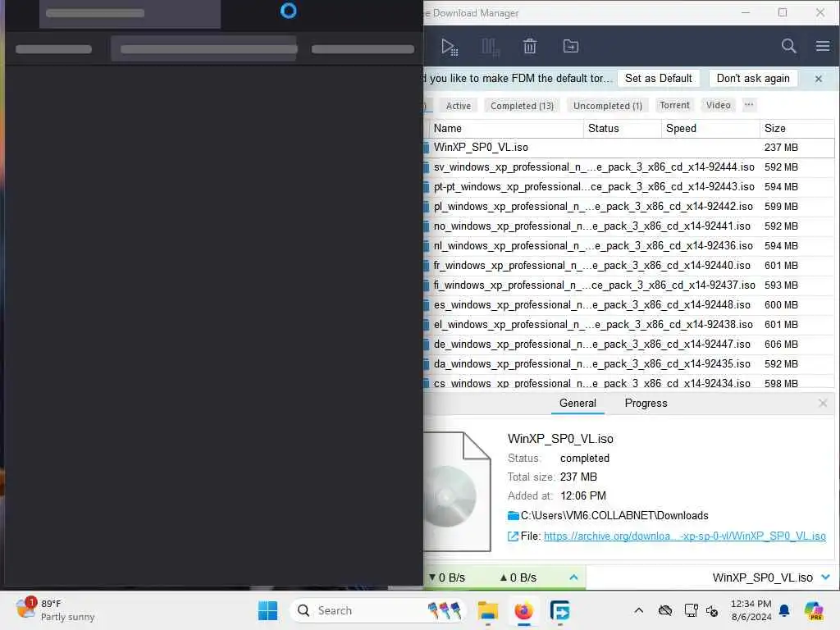Open the weather widget 89°F
Viewport: 840px width, 630px height.
[55, 610]
